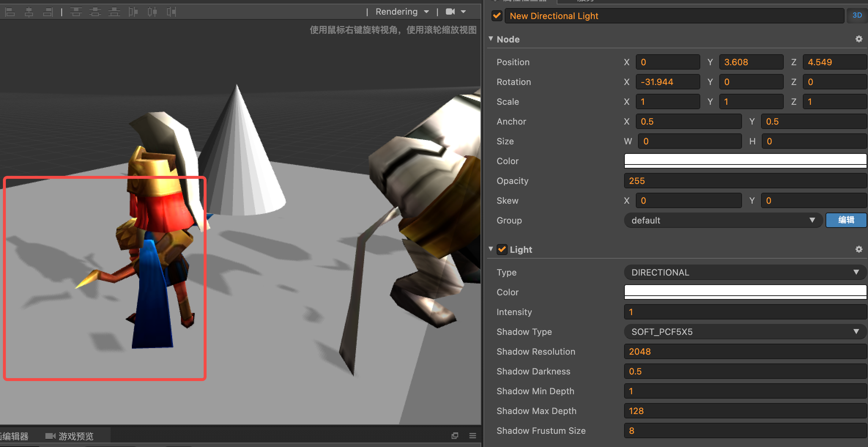The image size is (868, 447).
Task: Click the pop-out panel icon
Action: point(455,436)
